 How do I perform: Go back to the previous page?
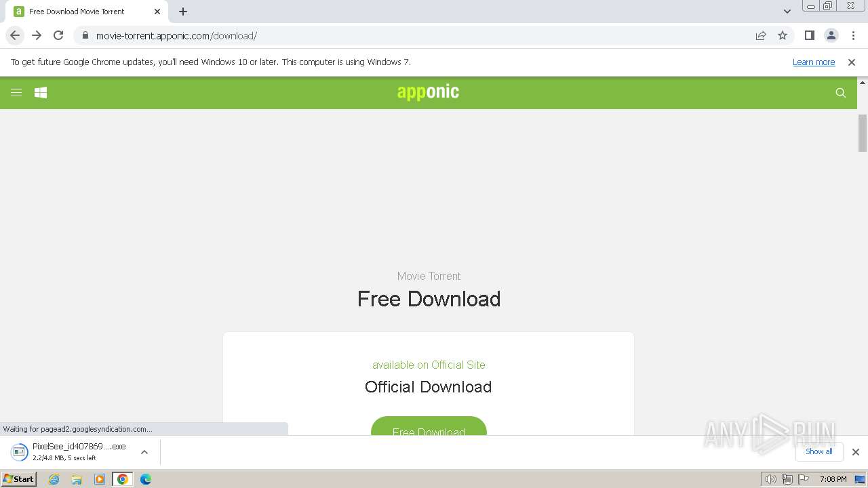point(15,35)
